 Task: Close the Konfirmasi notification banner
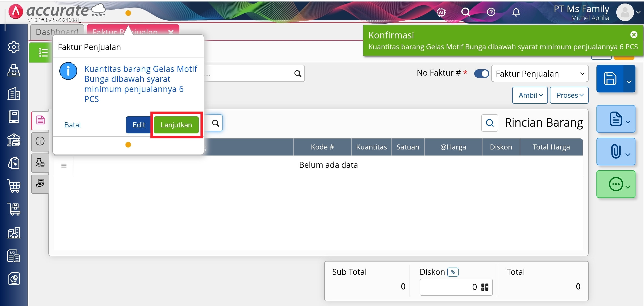[634, 35]
